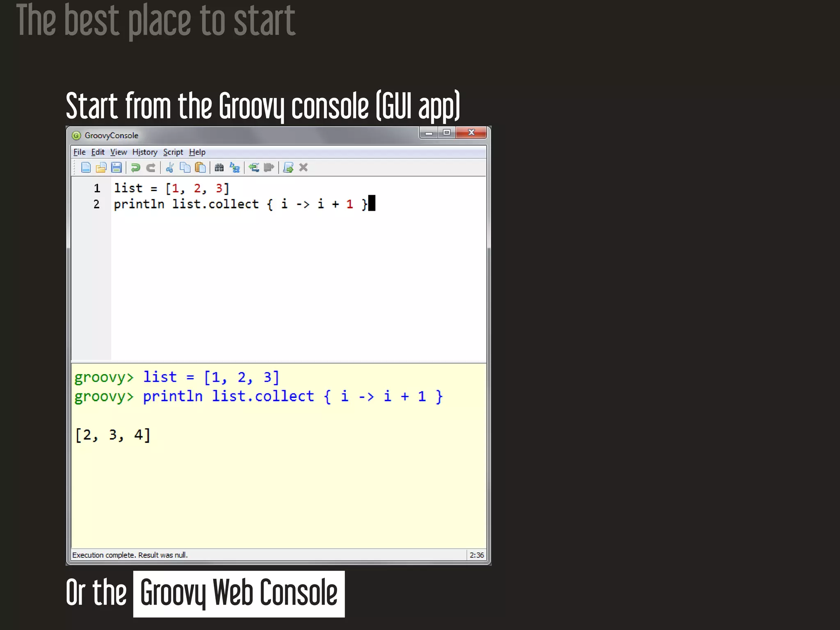840x630 pixels.
Task: Click the Replace text icon
Action: 235,167
